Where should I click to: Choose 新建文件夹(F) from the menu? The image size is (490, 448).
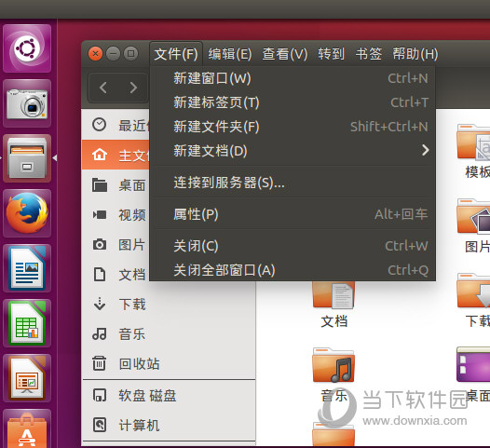(x=293, y=127)
